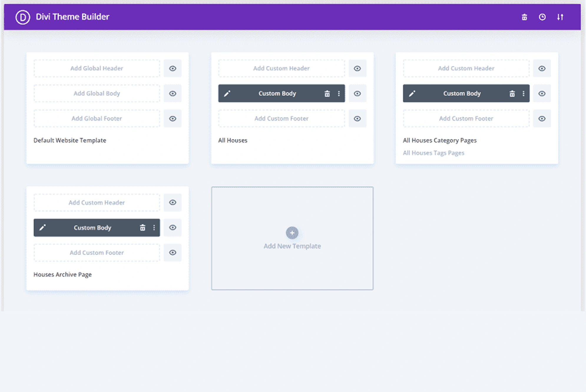Hide All Houses Custom Body eye
The height and width of the screenshot is (392, 586).
357,94
